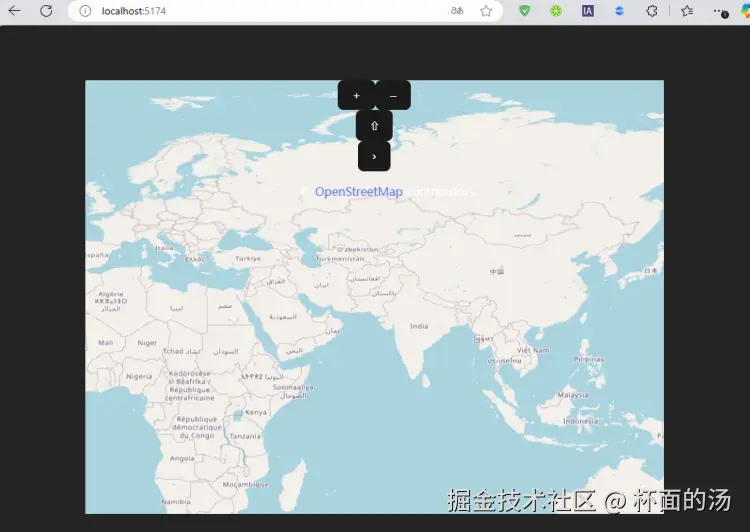Zoom out the map with minus
The height and width of the screenshot is (532, 750).
393,96
